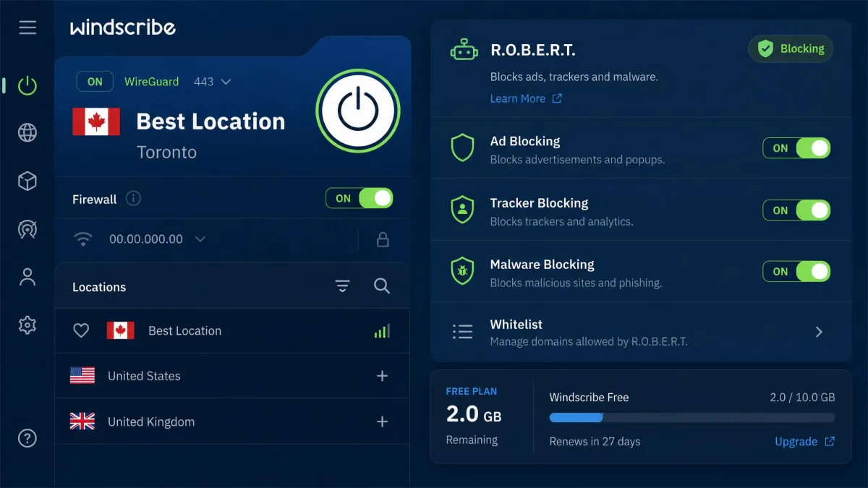Click the data usage progress bar

692,417
